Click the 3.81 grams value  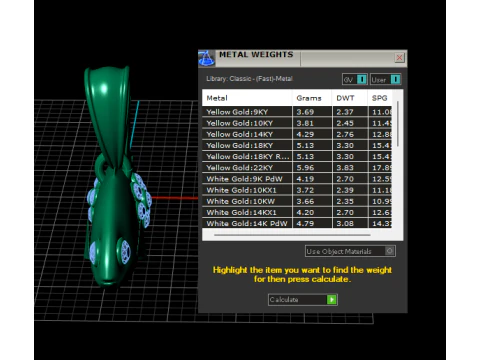305,123
